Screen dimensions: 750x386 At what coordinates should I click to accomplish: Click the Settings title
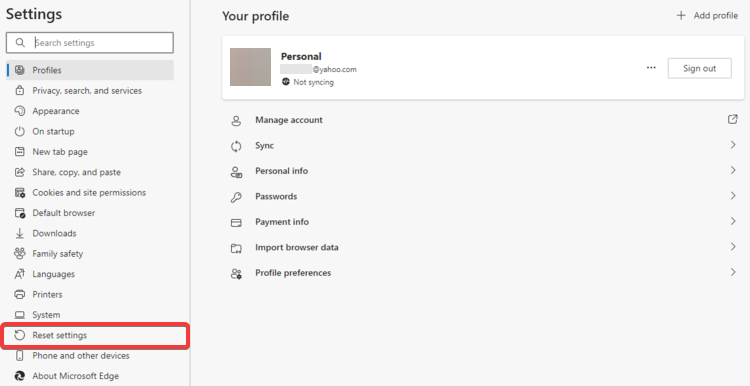(34, 13)
